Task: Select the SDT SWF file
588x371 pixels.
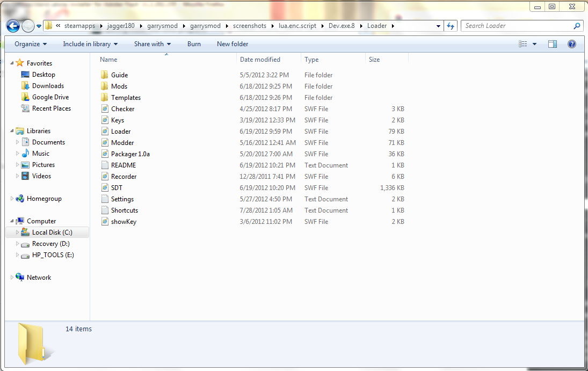Action: pyautogui.click(x=117, y=188)
